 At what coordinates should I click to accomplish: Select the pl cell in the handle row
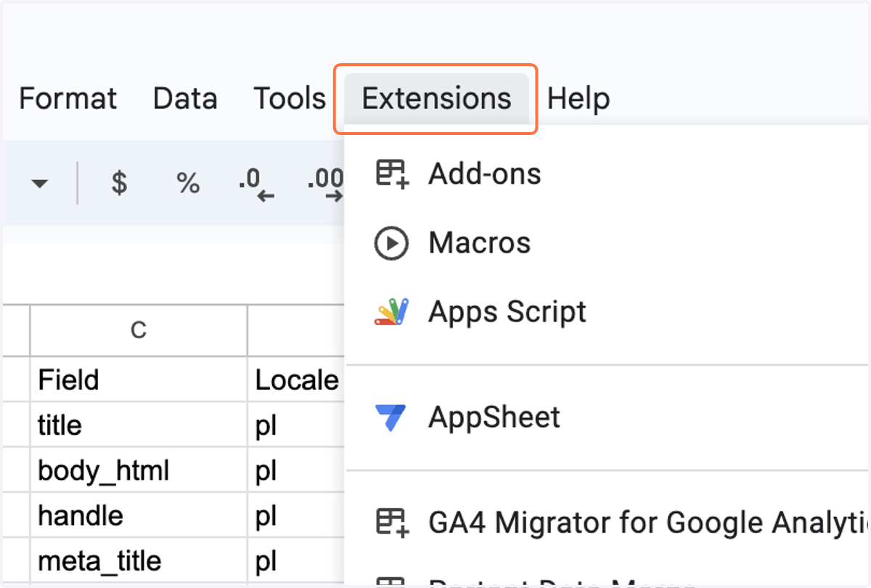pos(296,515)
